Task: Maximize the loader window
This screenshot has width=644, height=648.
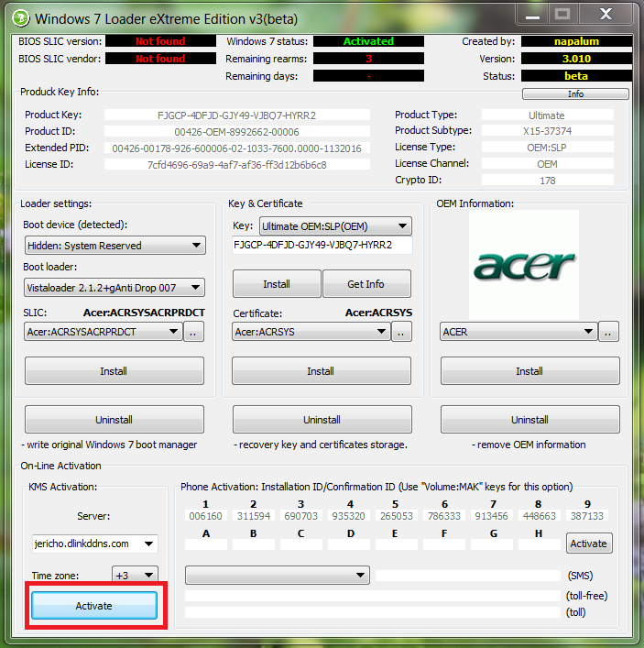Action: tap(563, 15)
